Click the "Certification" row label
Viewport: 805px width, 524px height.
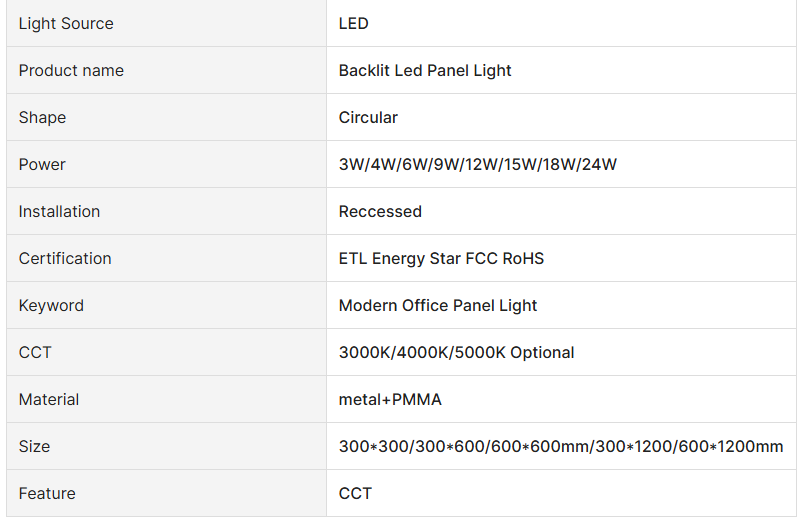[65, 258]
